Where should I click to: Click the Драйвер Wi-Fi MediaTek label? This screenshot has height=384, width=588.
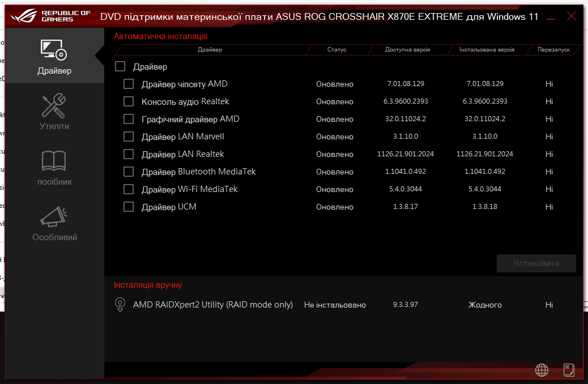coord(190,189)
